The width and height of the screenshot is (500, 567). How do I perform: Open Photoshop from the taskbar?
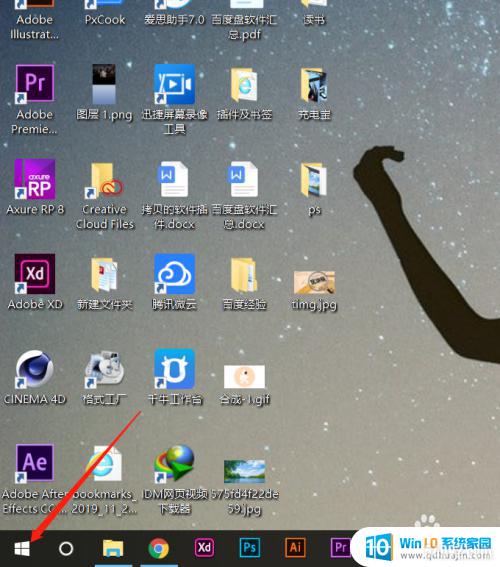(x=249, y=548)
